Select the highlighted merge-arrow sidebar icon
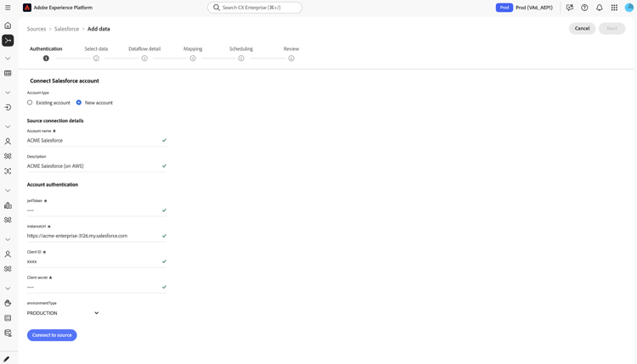Viewport: 637px width, 364px height. pos(8,40)
